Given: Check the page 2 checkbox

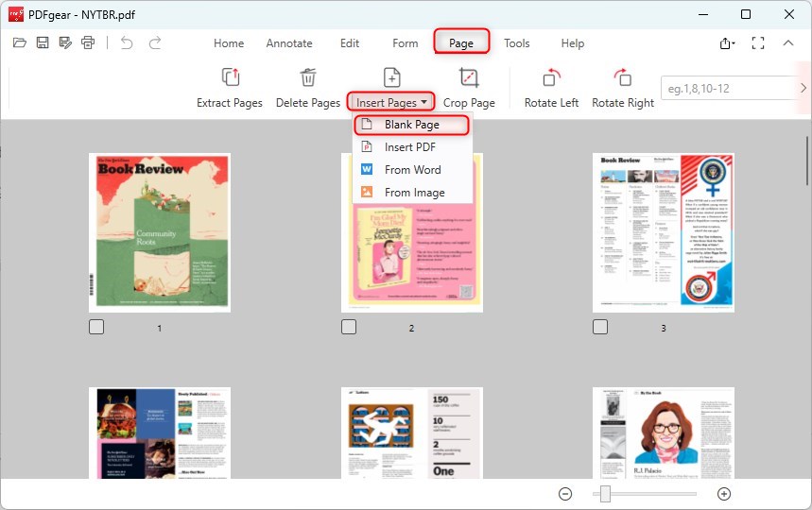Looking at the screenshot, I should pos(349,327).
